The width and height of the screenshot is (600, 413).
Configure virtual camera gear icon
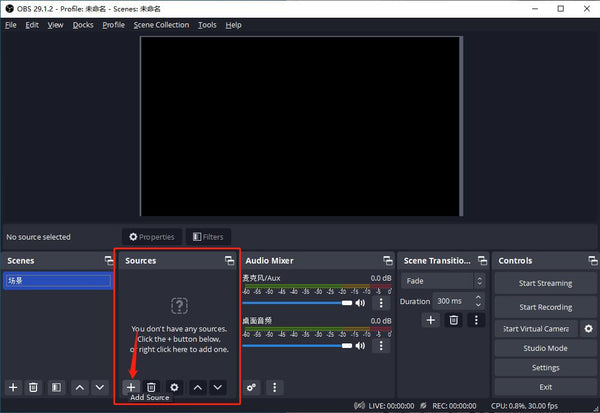(588, 328)
